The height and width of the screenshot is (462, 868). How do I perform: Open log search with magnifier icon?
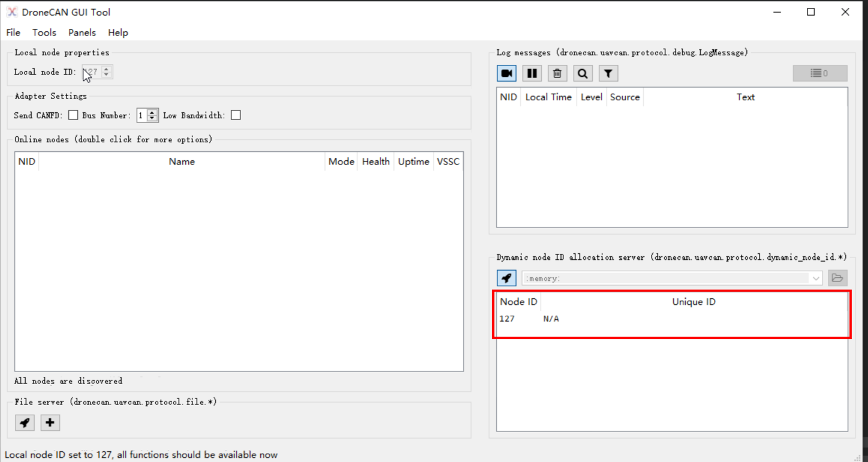[x=582, y=73]
